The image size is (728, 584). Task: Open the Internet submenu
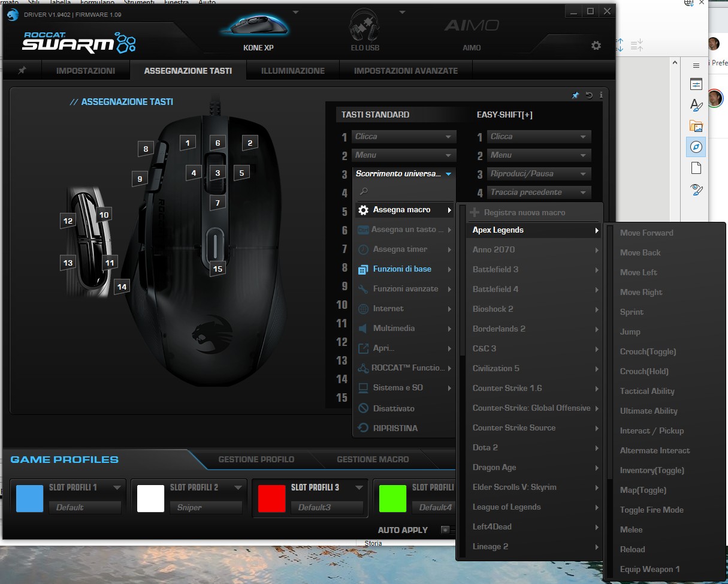click(x=404, y=309)
